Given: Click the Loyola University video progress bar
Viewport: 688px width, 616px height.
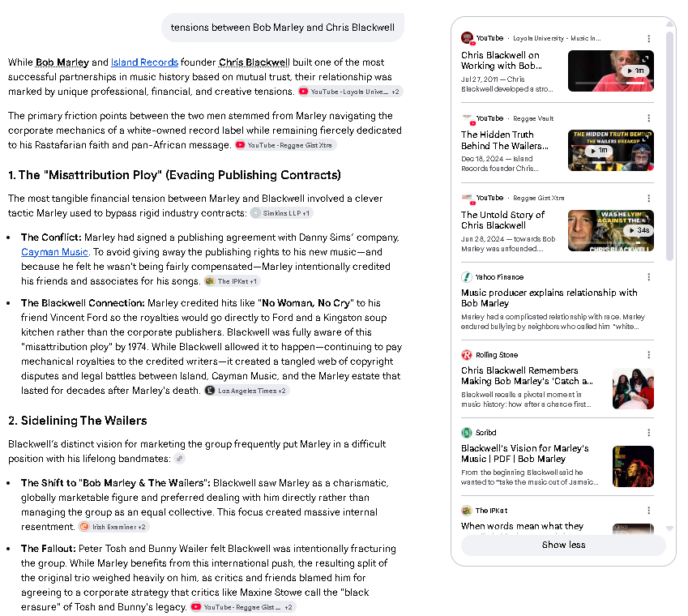Looking at the screenshot, I should pos(610,83).
